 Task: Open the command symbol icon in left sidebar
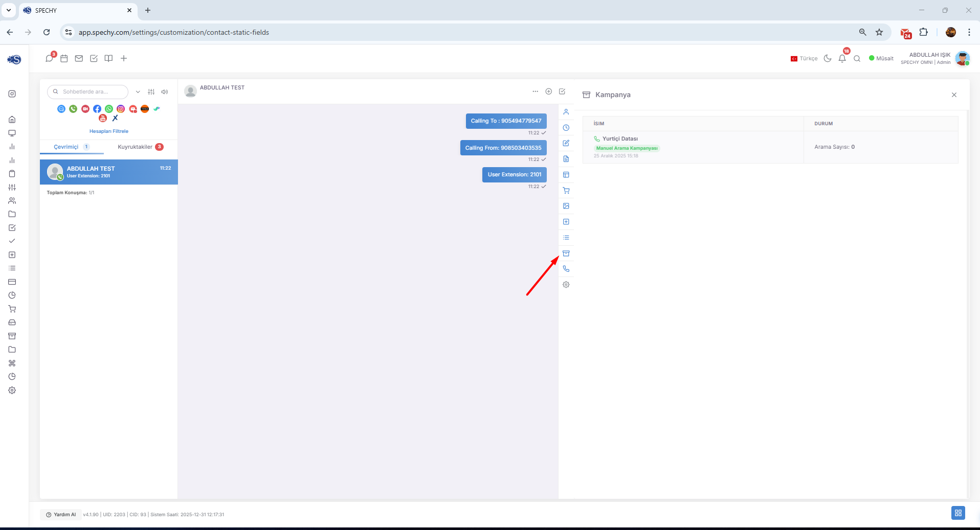coord(12,363)
